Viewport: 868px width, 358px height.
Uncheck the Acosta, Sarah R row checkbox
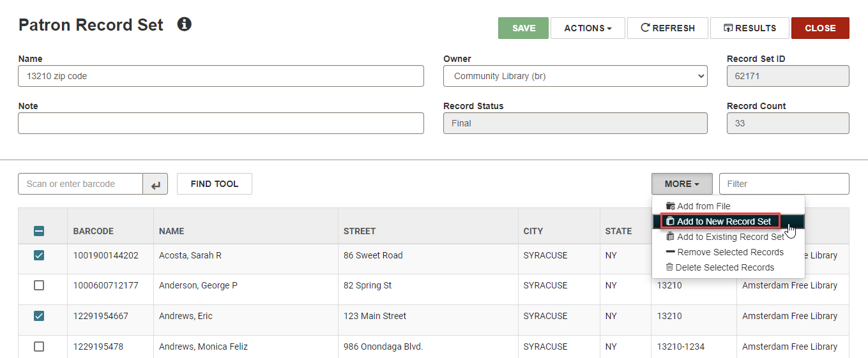coord(39,255)
